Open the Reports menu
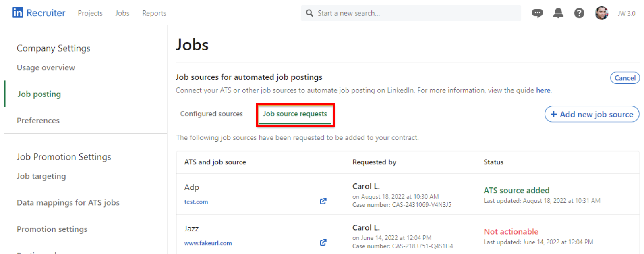Image resolution: width=644 pixels, height=254 pixels. click(x=154, y=13)
